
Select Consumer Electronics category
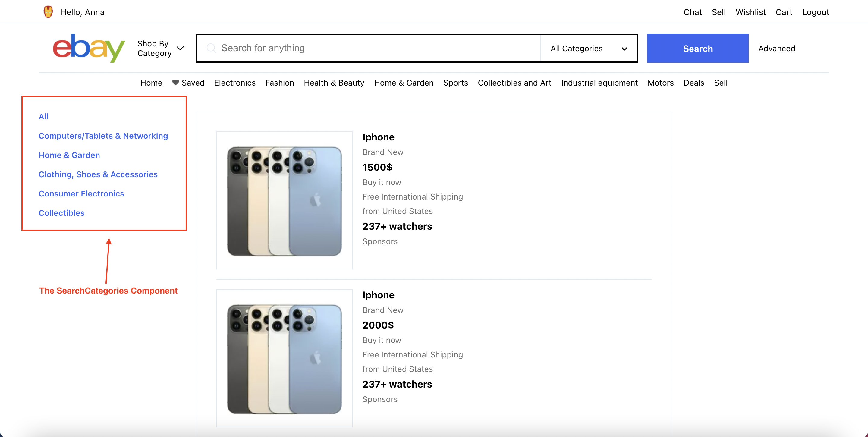81,193
